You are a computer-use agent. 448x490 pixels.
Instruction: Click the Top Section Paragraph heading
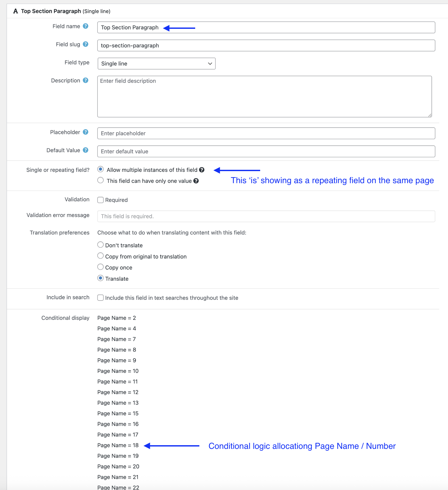coord(51,11)
